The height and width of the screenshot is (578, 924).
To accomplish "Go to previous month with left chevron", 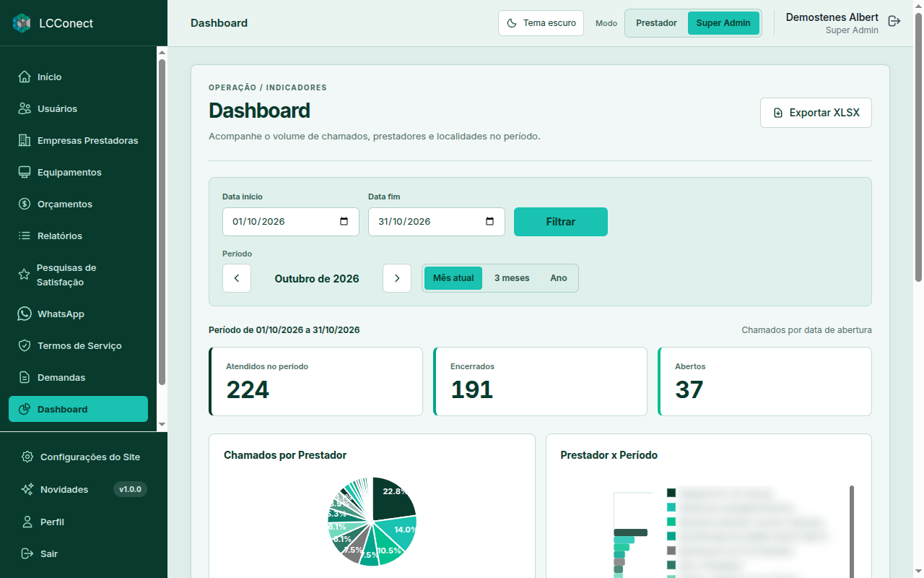I will click(x=237, y=278).
